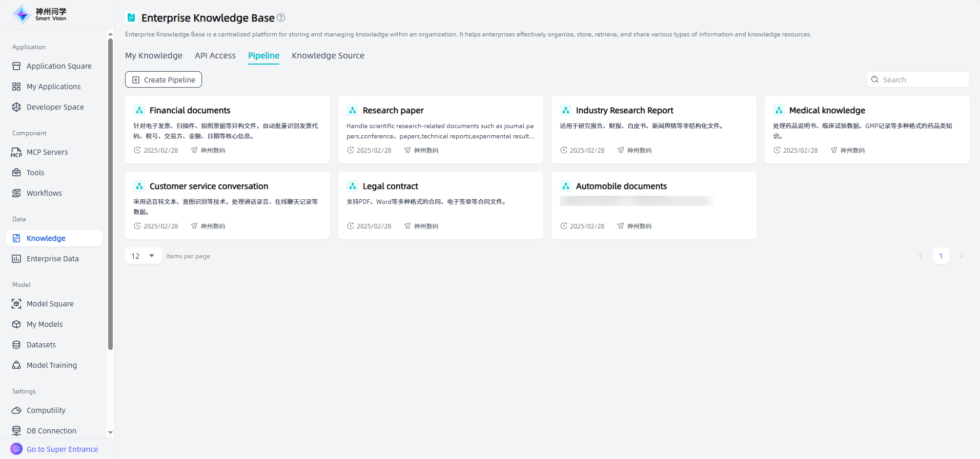Screen dimensions: 980x459
Task: Switch to the My Knowledge tab
Action: point(154,55)
